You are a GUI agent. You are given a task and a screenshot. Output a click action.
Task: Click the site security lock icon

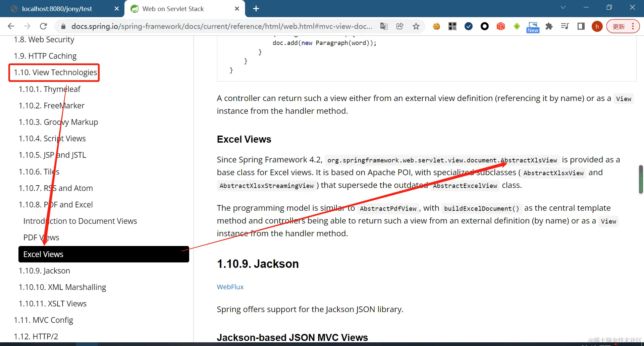click(x=63, y=26)
